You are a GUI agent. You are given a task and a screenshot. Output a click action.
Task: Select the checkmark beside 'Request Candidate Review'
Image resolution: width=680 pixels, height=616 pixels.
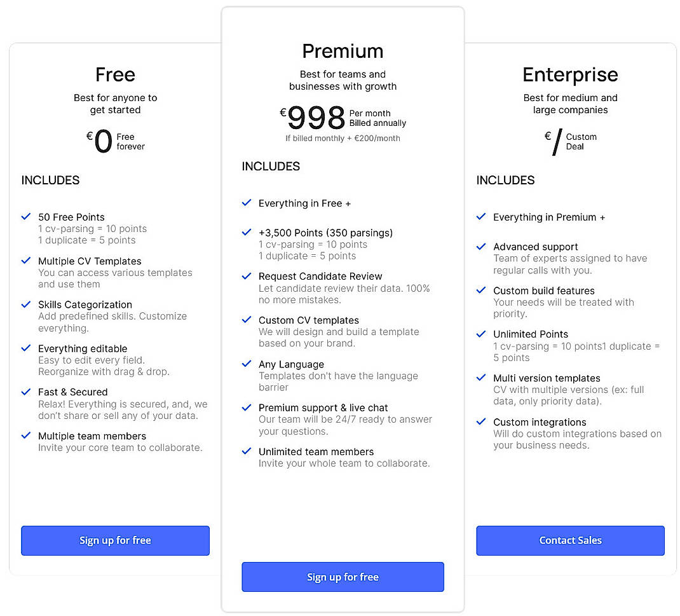coord(247,276)
